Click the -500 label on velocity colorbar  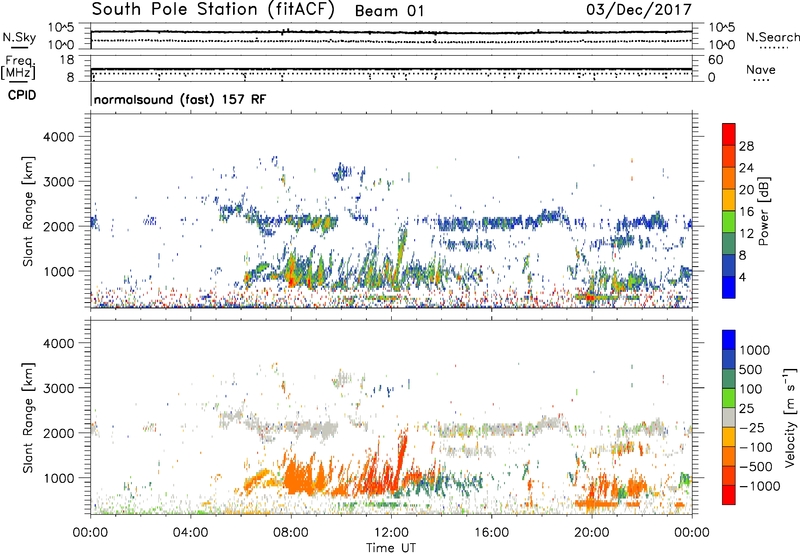click(756, 466)
